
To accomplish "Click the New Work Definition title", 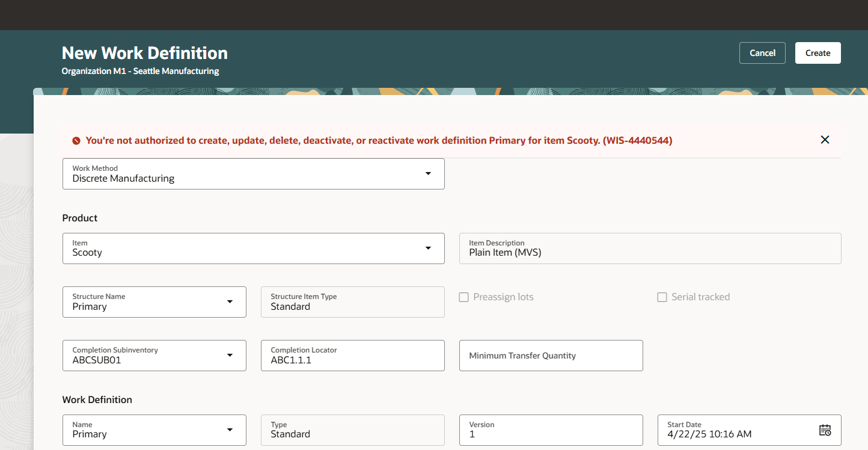I will click(144, 53).
